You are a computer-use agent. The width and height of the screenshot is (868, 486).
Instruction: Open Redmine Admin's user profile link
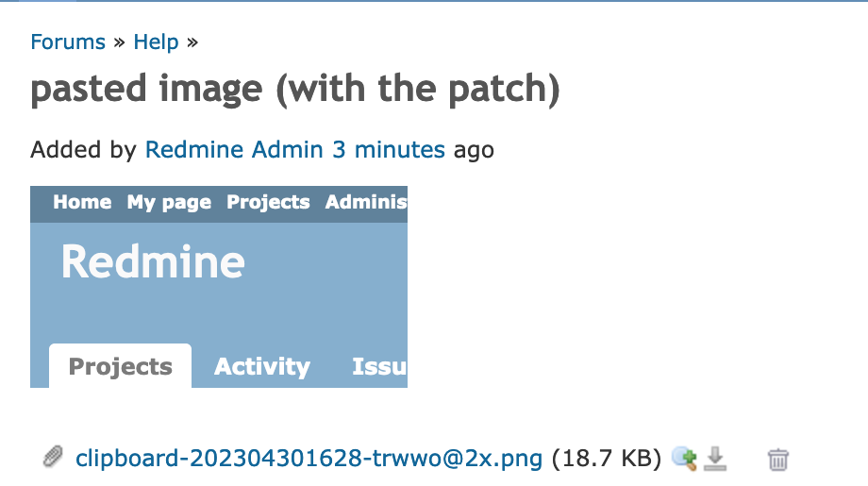click(x=234, y=149)
